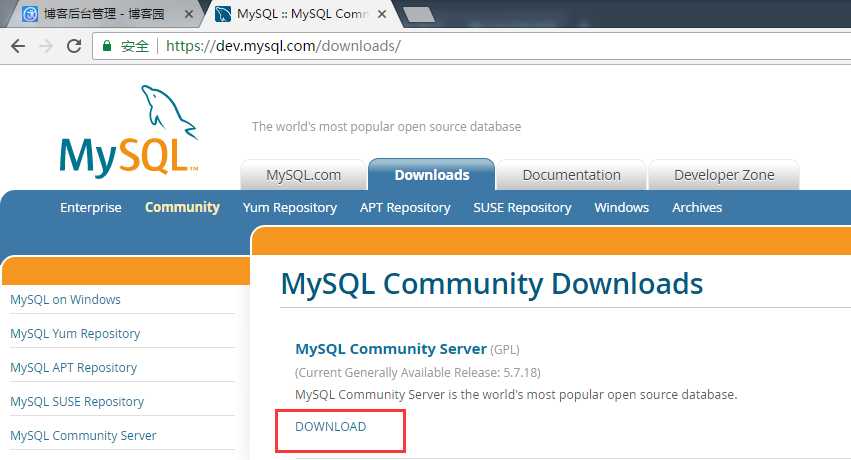This screenshot has width=851, height=460.
Task: Open the APT Repository menu item
Action: coord(405,207)
